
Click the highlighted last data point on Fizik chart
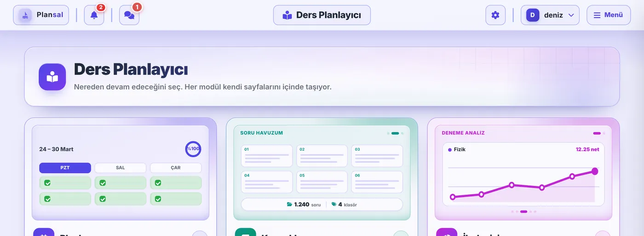[x=594, y=171]
